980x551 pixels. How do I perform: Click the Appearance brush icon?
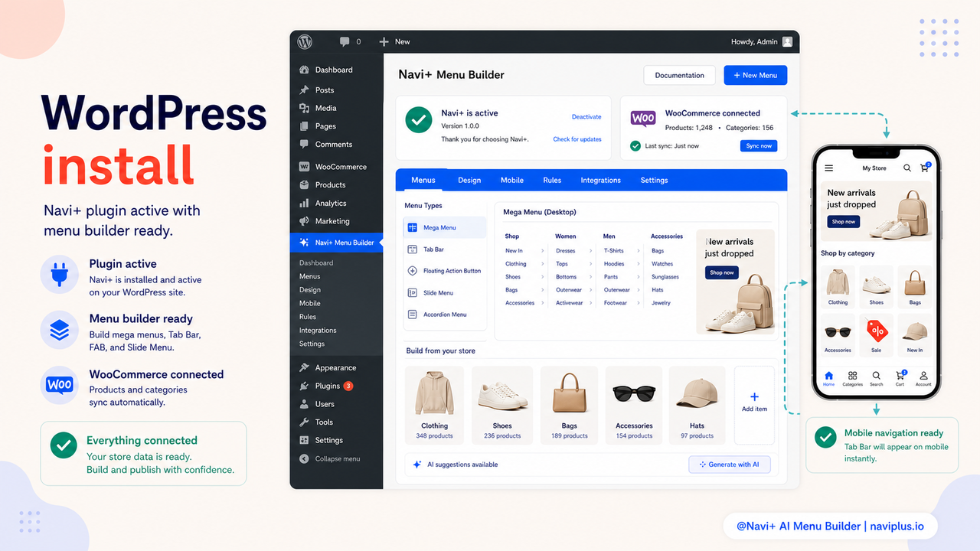(x=304, y=367)
